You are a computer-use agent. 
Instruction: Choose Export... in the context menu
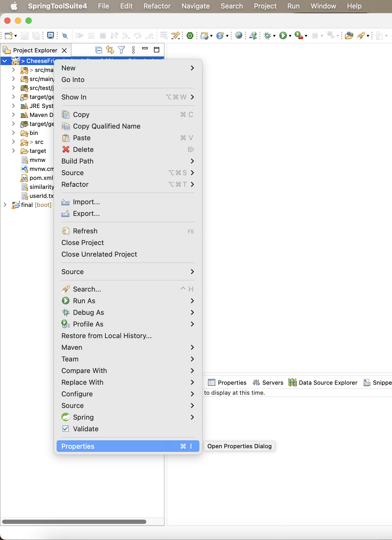click(x=128, y=214)
